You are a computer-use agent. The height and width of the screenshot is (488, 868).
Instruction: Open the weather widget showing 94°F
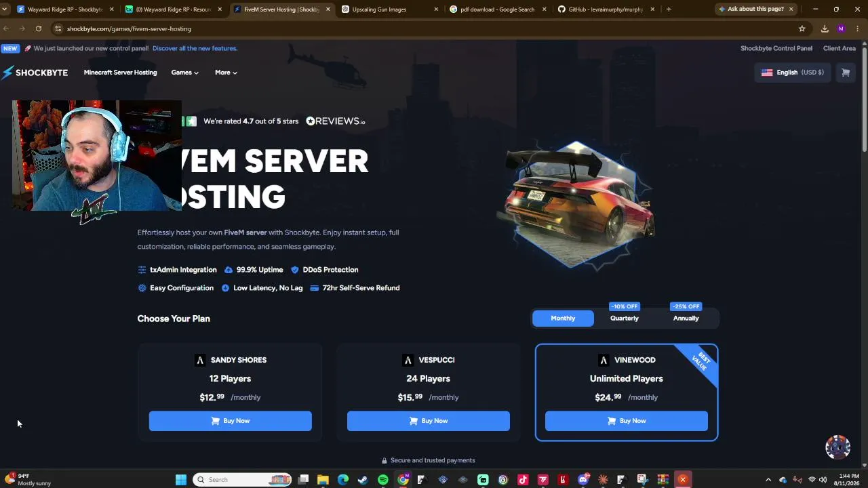(28, 480)
